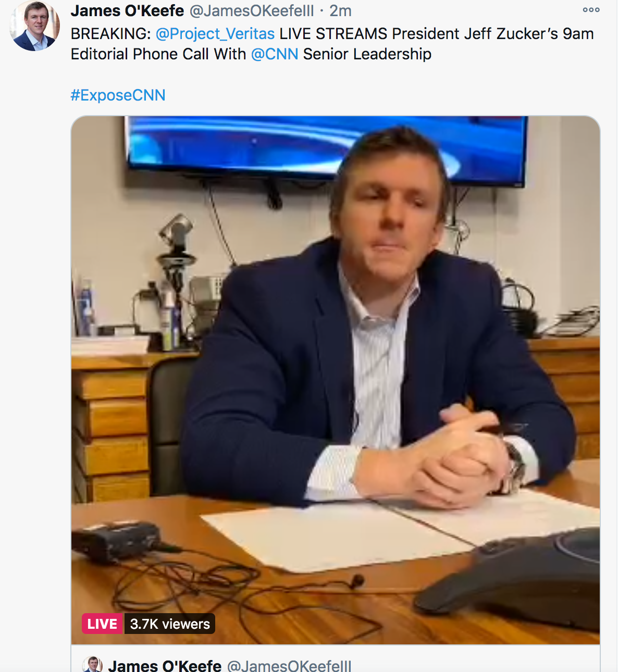The height and width of the screenshot is (672, 618).
Task: Click the Senior Leadership text in tweet
Action: coord(367,54)
